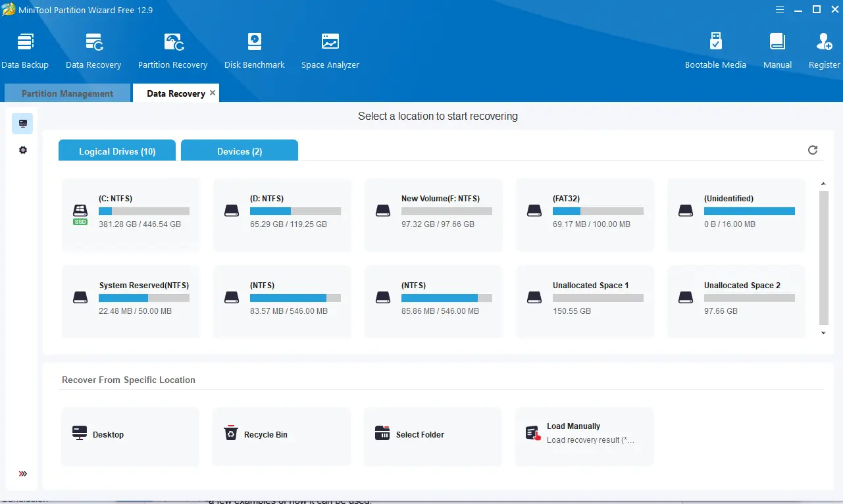
Task: Select the device scan view in sidebar
Action: tap(22, 123)
